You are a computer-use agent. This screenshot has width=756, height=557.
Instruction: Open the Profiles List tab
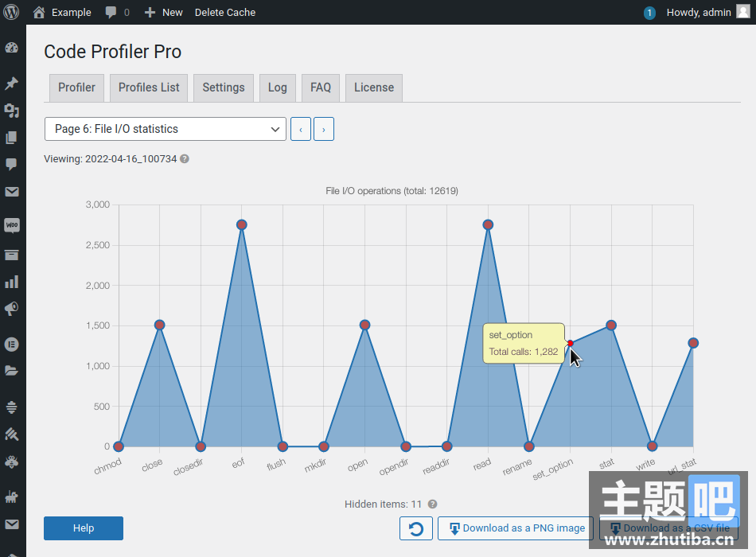tap(149, 88)
